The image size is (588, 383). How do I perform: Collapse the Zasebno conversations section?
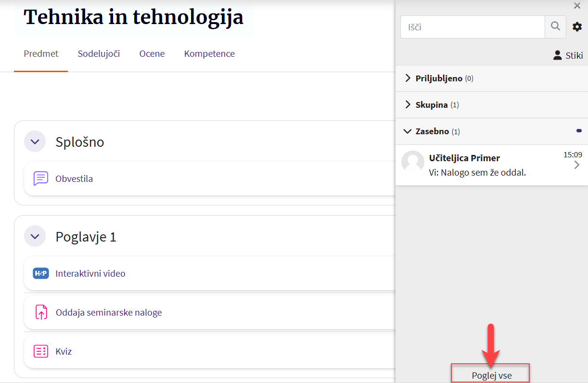(x=432, y=131)
